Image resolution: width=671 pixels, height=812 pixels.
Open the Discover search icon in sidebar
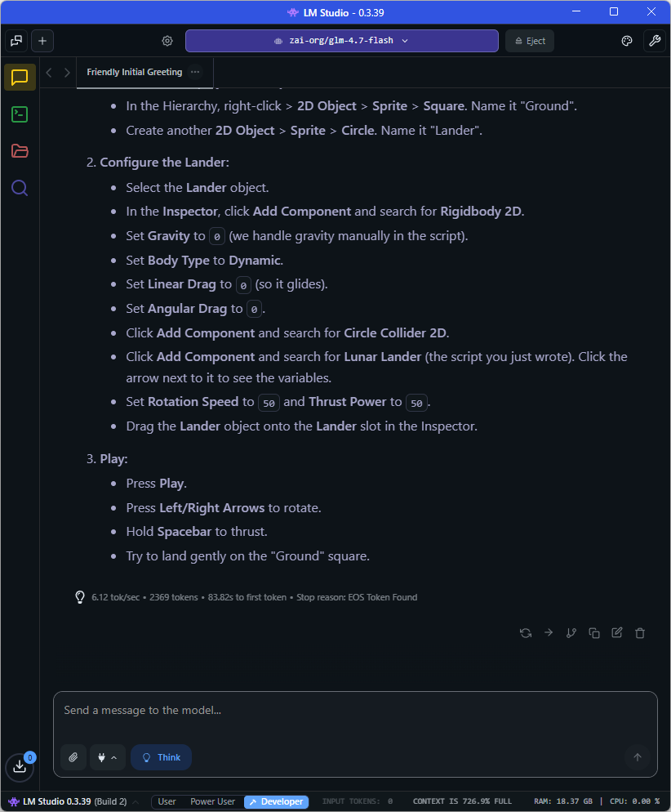(20, 189)
